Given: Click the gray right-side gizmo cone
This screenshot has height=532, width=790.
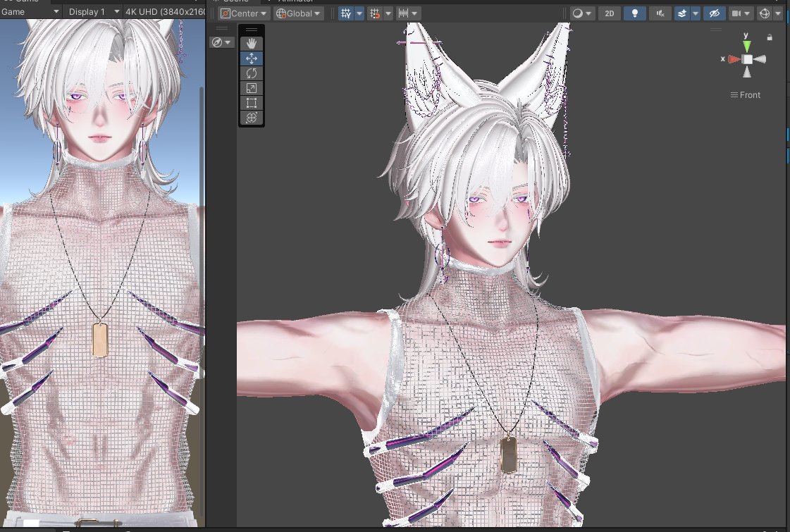Looking at the screenshot, I should [760, 59].
